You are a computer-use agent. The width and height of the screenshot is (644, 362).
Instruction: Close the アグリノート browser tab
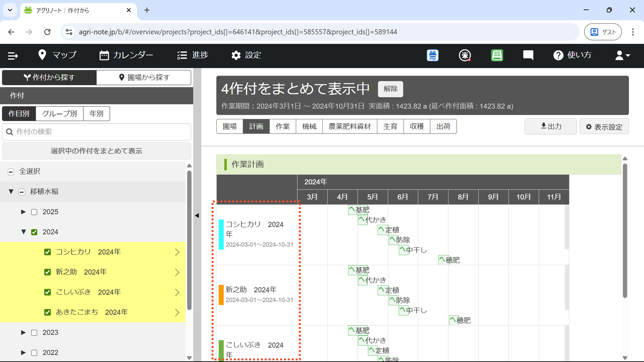[x=129, y=10]
